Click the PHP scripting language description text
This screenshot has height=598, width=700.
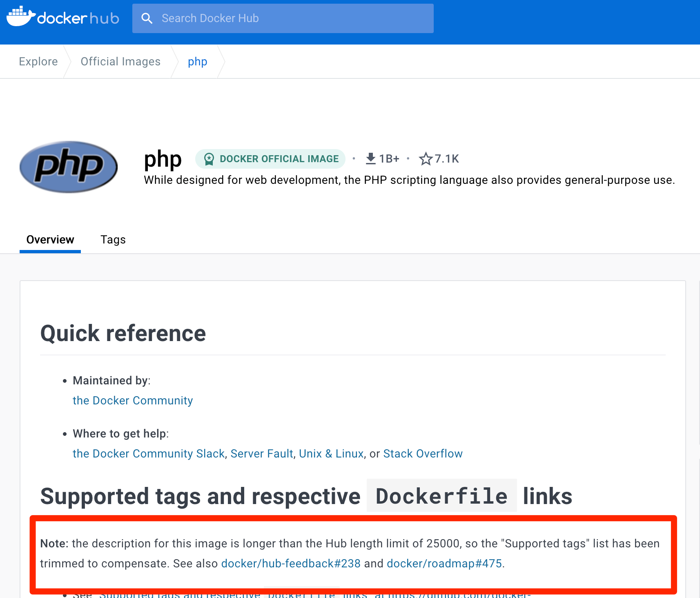point(409,180)
